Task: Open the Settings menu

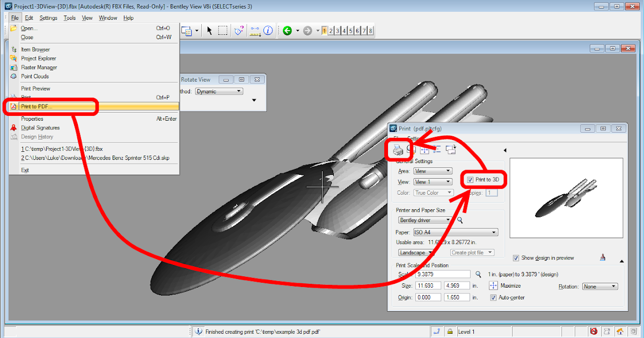Action: point(48,18)
